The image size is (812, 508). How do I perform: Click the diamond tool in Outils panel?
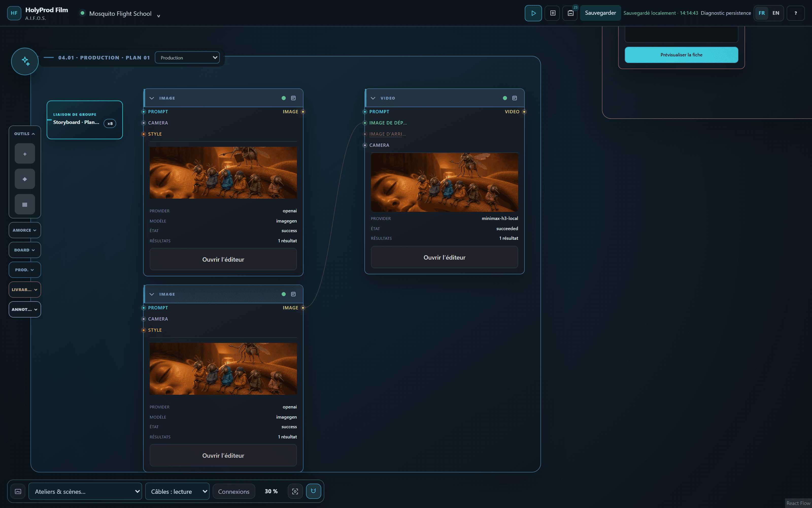click(25, 179)
